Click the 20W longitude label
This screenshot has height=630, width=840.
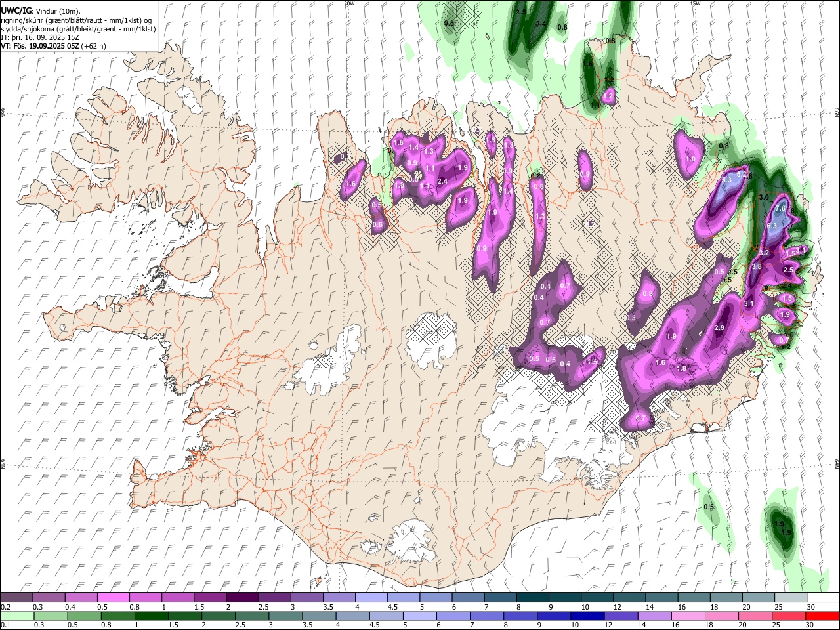point(349,3)
